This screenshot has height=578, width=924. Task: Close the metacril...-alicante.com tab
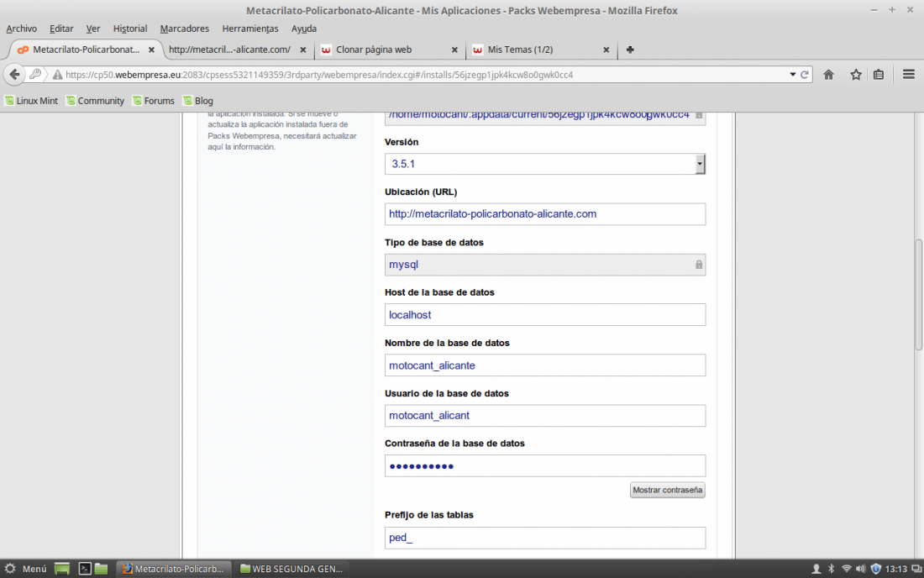[303, 50]
